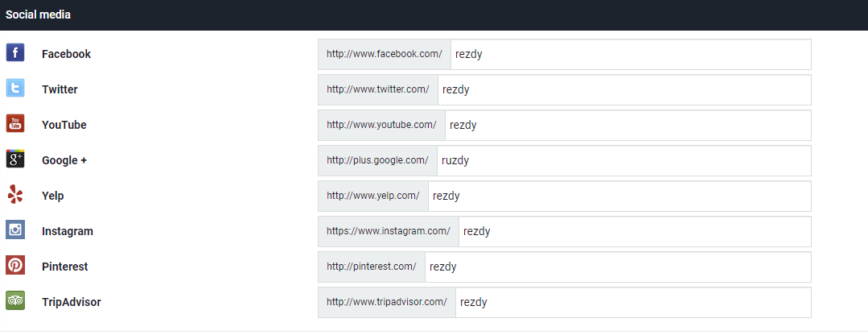Click the http://www.facebook.com/ prefix label
This screenshot has height=335, width=868.
385,54
